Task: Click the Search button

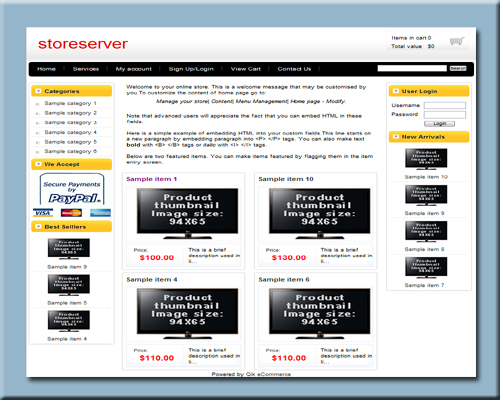Action: pyautogui.click(x=458, y=68)
